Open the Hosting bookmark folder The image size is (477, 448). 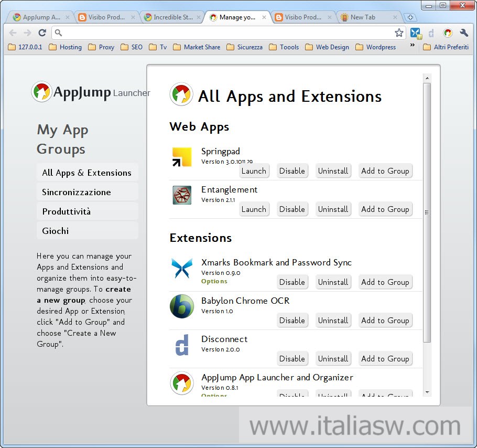pyautogui.click(x=66, y=47)
